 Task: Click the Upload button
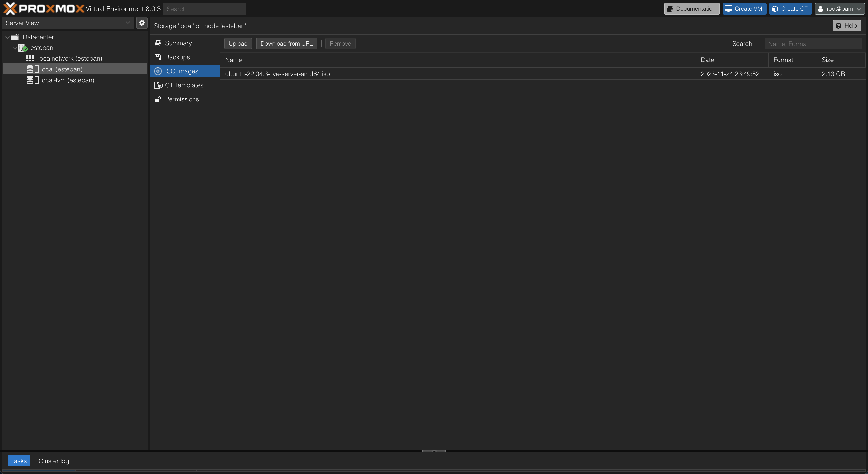[238, 44]
